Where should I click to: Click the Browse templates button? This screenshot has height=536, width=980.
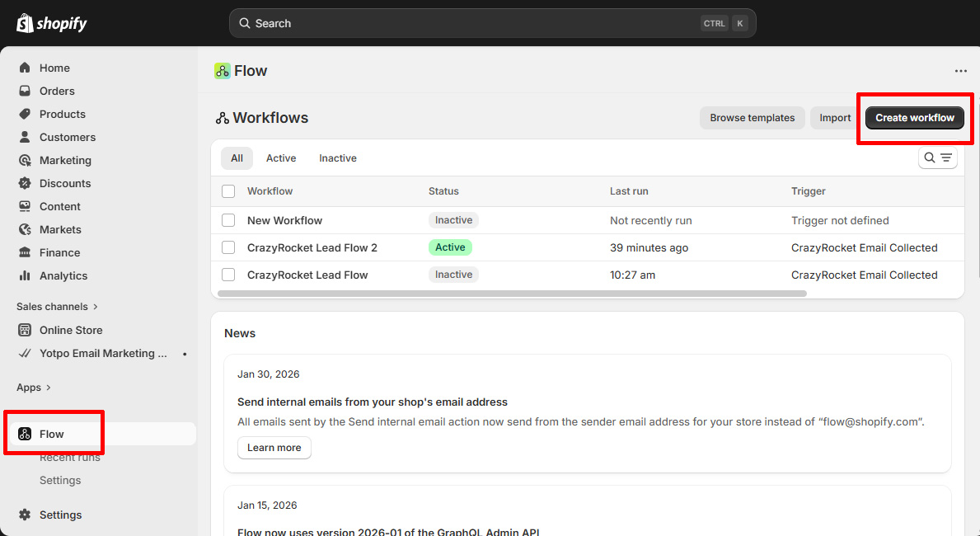pos(752,118)
